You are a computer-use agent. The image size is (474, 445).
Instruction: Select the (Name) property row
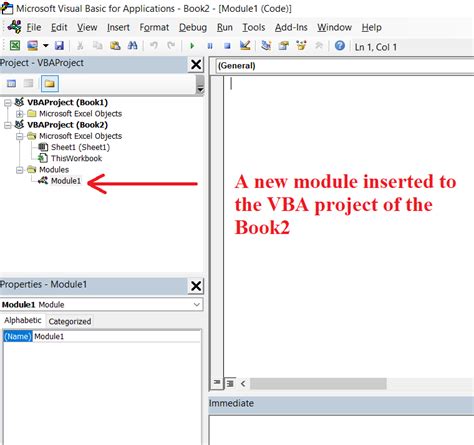coord(18,336)
